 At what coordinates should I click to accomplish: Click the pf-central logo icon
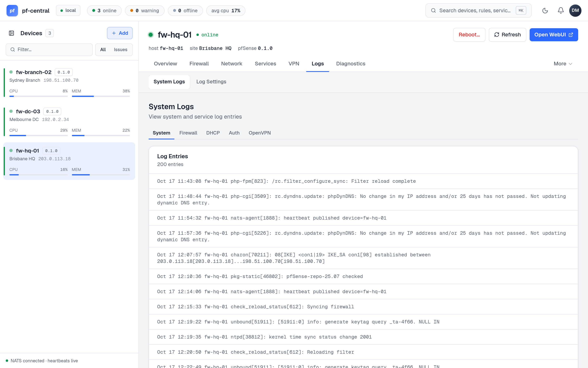pyautogui.click(x=12, y=10)
